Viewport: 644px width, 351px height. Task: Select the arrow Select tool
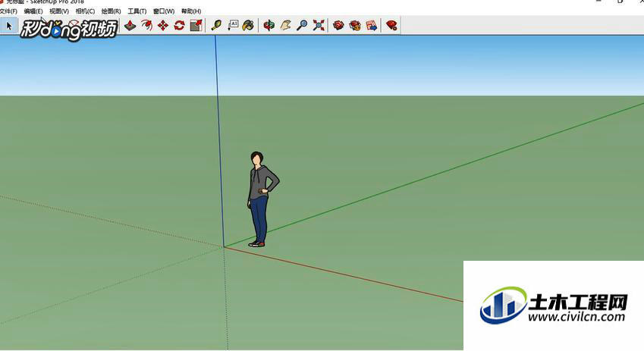[x=8, y=26]
